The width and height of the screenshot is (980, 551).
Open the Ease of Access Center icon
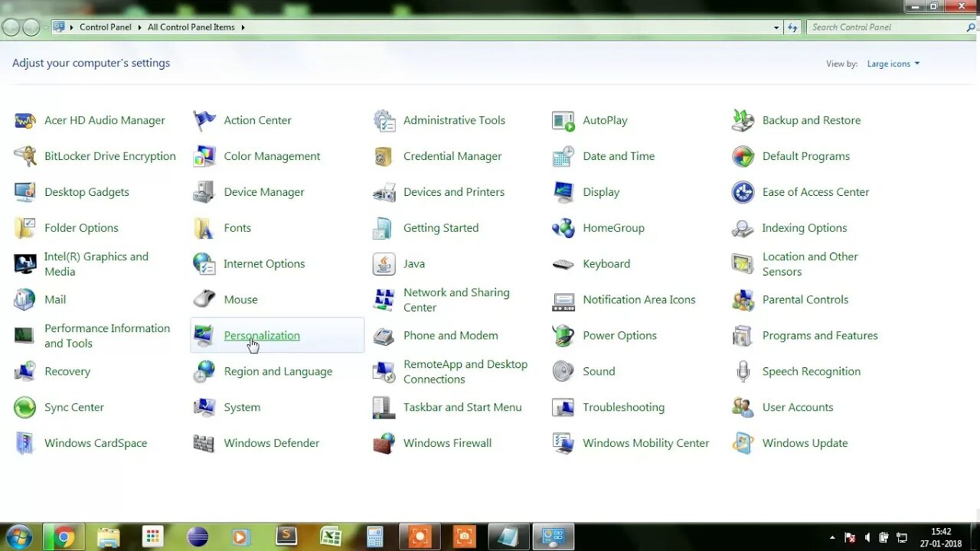point(743,192)
